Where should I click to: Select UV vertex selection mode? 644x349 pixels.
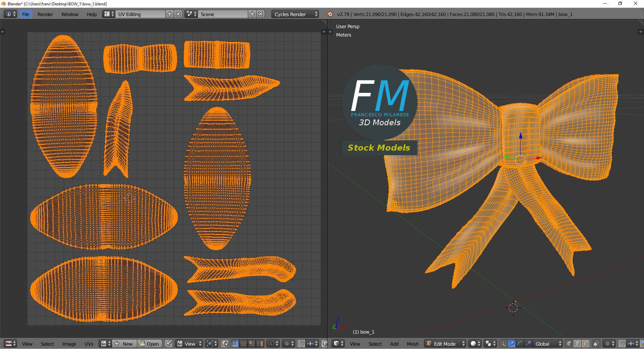pyautogui.click(x=235, y=344)
